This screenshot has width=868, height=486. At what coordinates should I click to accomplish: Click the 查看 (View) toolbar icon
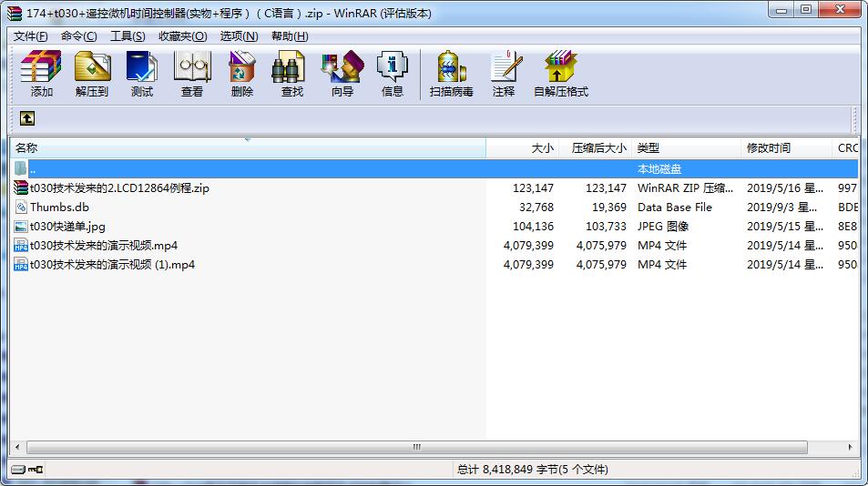click(x=192, y=66)
